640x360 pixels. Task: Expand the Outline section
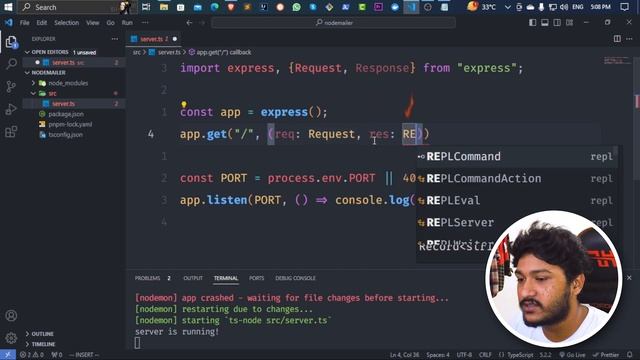click(x=75, y=334)
